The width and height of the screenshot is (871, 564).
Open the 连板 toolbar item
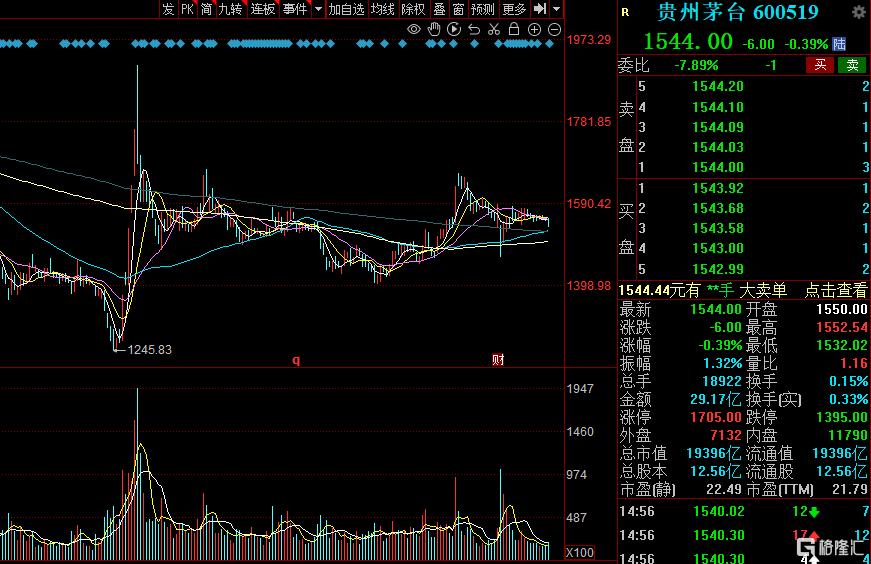pyautogui.click(x=262, y=9)
